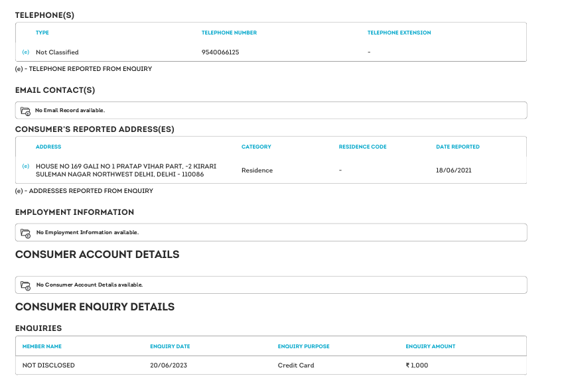Click the Enquiry Amount column header
Viewport: 568px width, 392px height.
[x=431, y=346]
